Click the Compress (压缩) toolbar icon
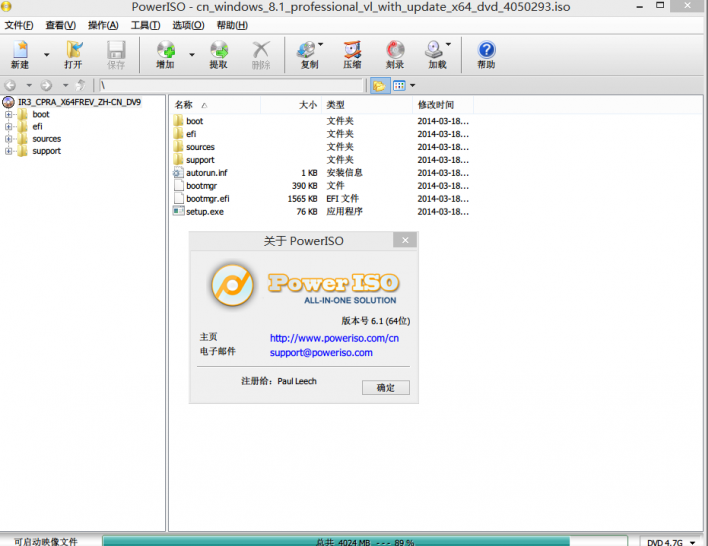Viewport: 708px width, 546px height. [352, 55]
